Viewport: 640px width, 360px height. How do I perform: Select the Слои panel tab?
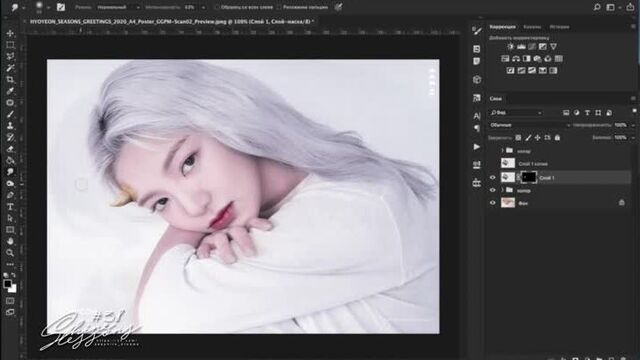[496, 99]
